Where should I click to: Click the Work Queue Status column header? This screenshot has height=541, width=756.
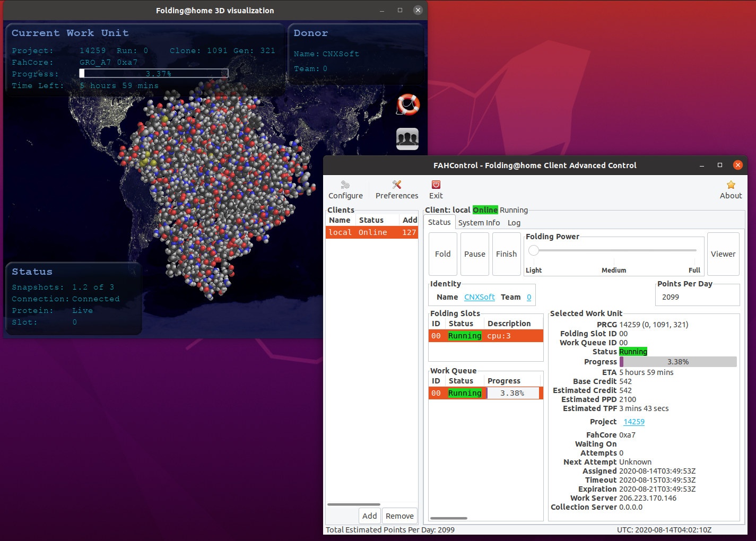pos(465,381)
